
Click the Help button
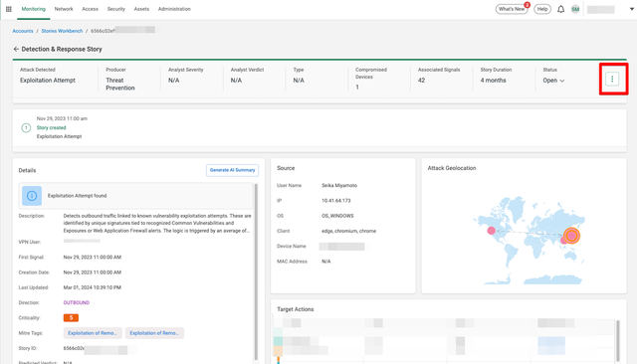tap(542, 9)
